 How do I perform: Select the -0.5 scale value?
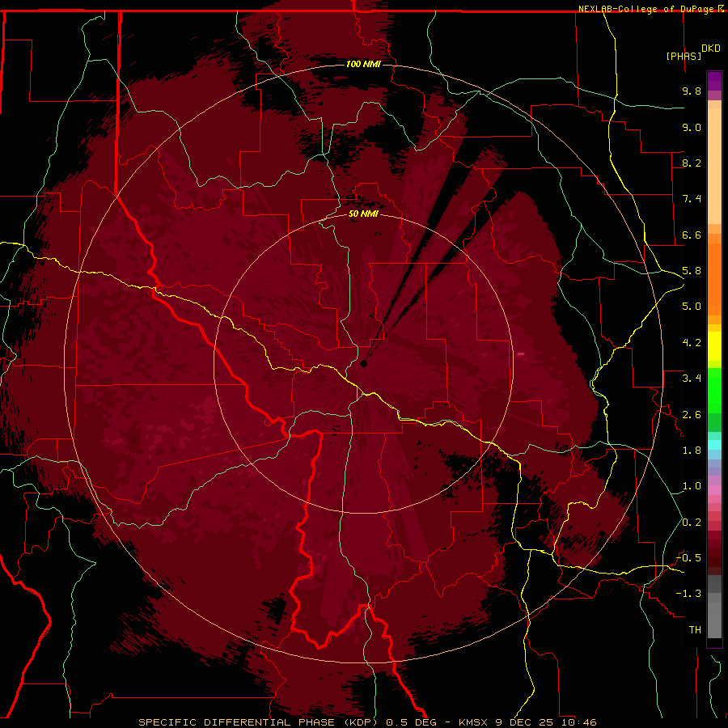688,558
